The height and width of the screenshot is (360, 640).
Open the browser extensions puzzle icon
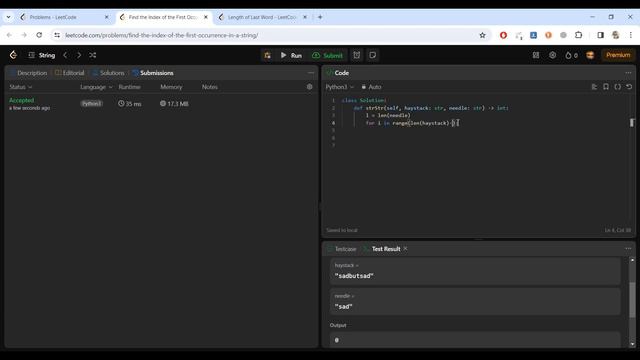[578, 35]
